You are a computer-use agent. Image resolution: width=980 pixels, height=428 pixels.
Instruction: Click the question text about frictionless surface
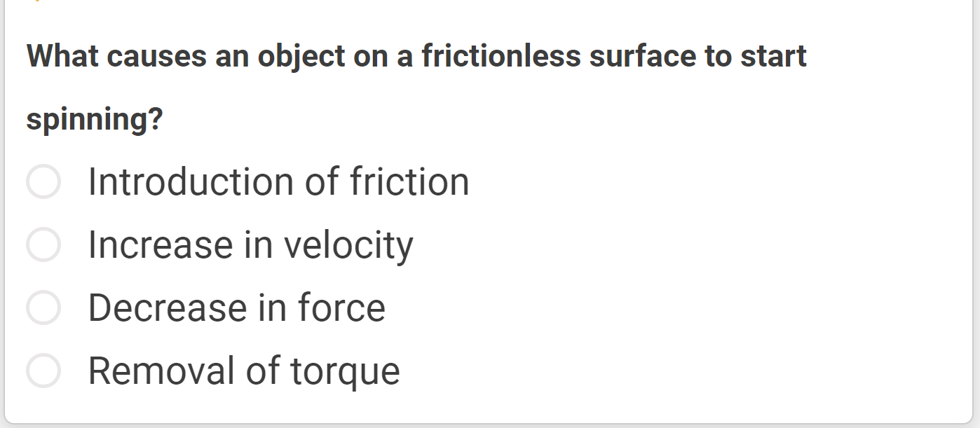(416, 56)
